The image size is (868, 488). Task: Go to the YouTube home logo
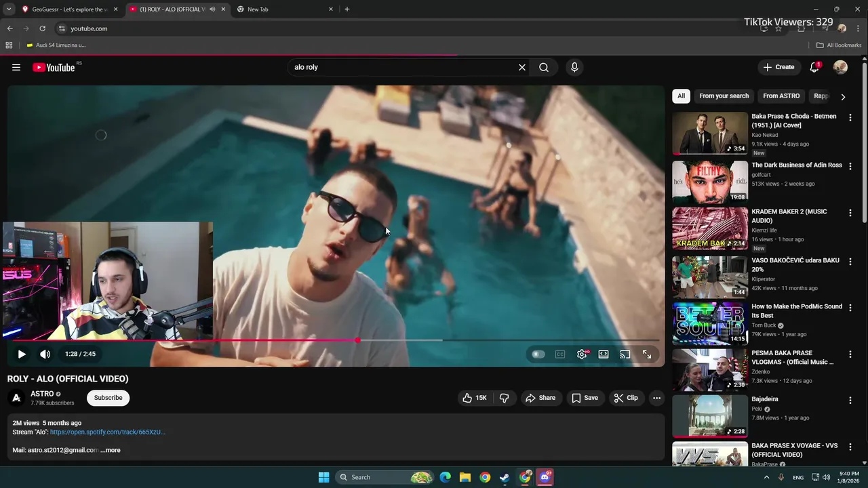pos(54,67)
